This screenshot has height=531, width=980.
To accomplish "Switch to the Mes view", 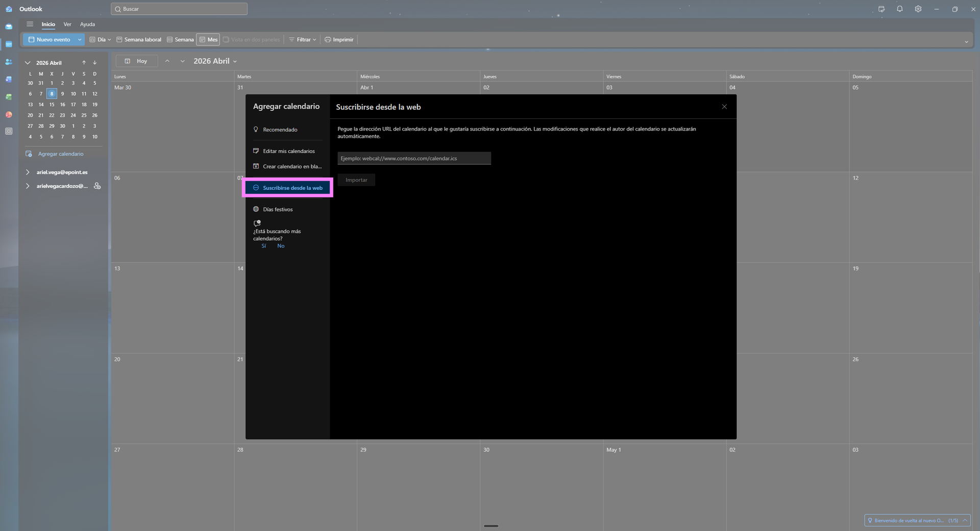I will tap(208, 40).
